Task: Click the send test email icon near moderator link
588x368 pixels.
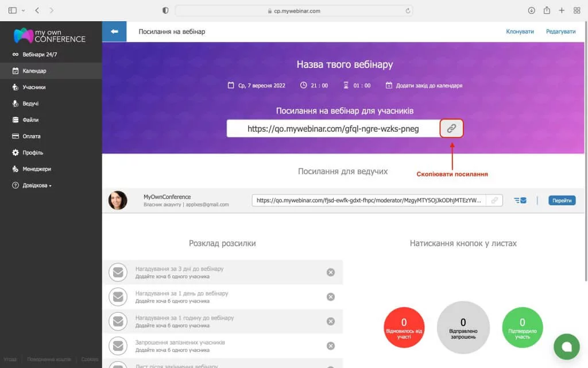Action: coord(521,200)
